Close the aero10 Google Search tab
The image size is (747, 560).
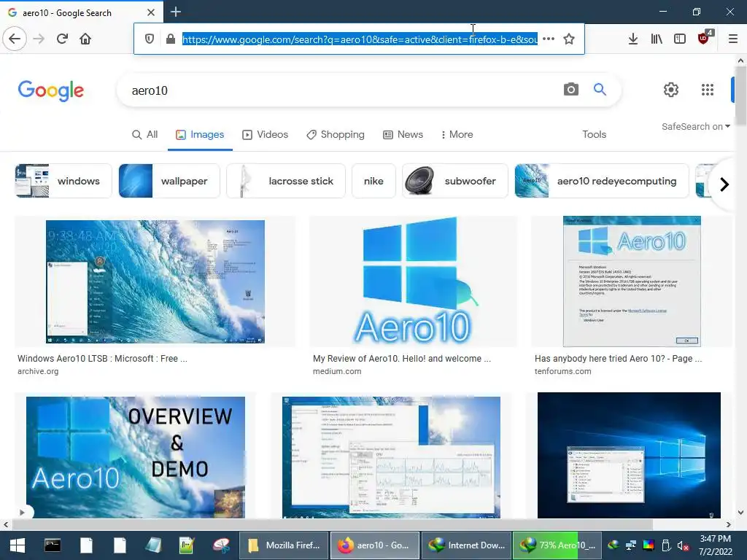[151, 12]
